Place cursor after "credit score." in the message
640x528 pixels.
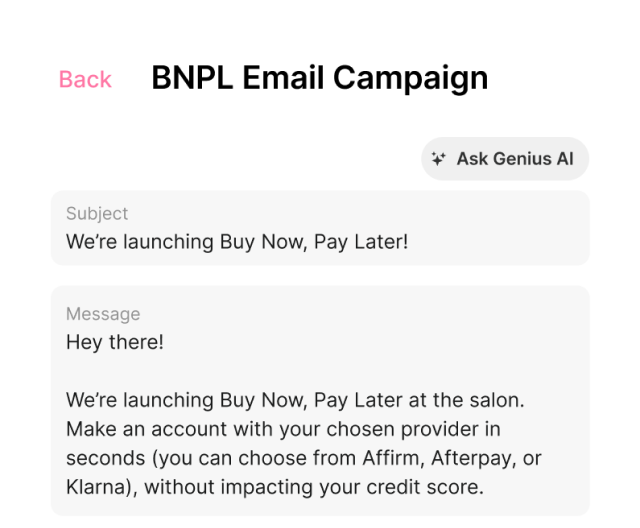click(x=485, y=488)
